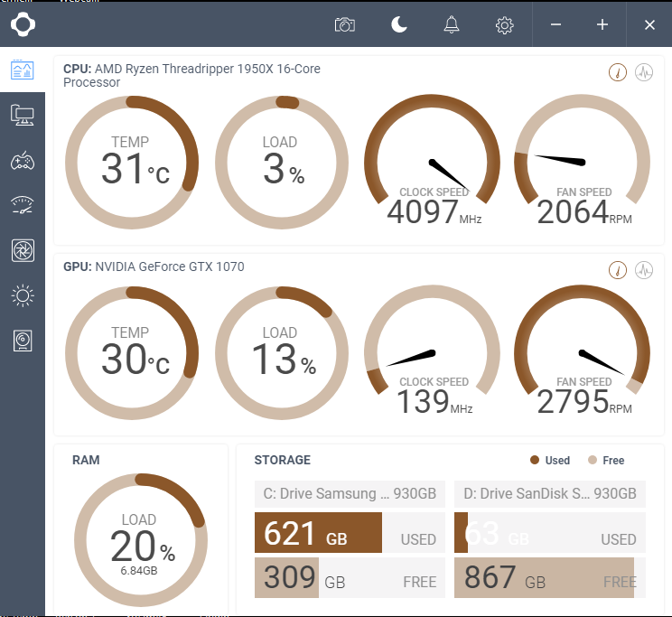Open the lighting sun sidebar icon
This screenshot has height=617, width=672.
point(23,295)
